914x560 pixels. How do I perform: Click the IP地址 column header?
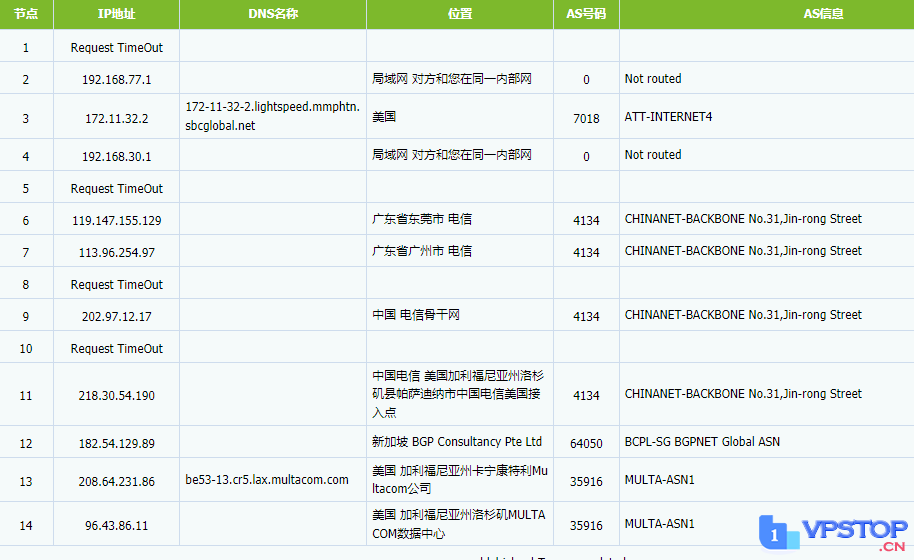pyautogui.click(x=117, y=13)
